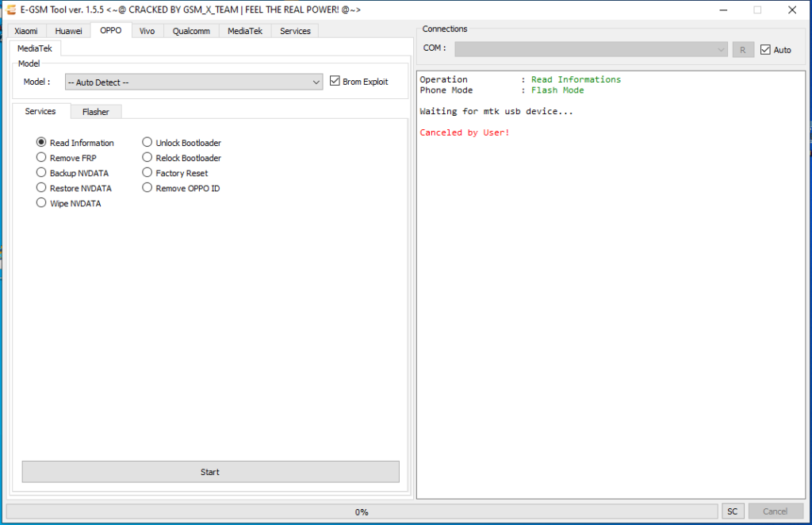Screen dimensions: 812x525
Task: Switch to the Services brand tab
Action: pyautogui.click(x=294, y=30)
